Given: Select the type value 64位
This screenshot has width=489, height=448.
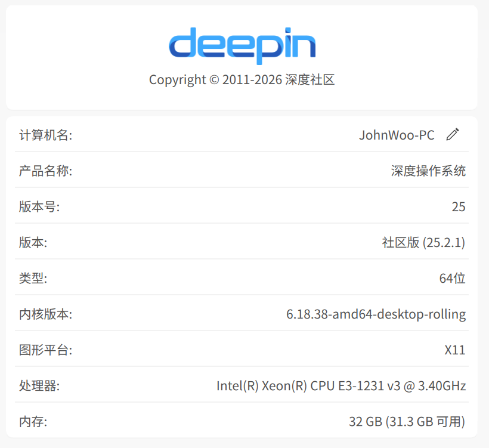Looking at the screenshot, I should point(453,278).
